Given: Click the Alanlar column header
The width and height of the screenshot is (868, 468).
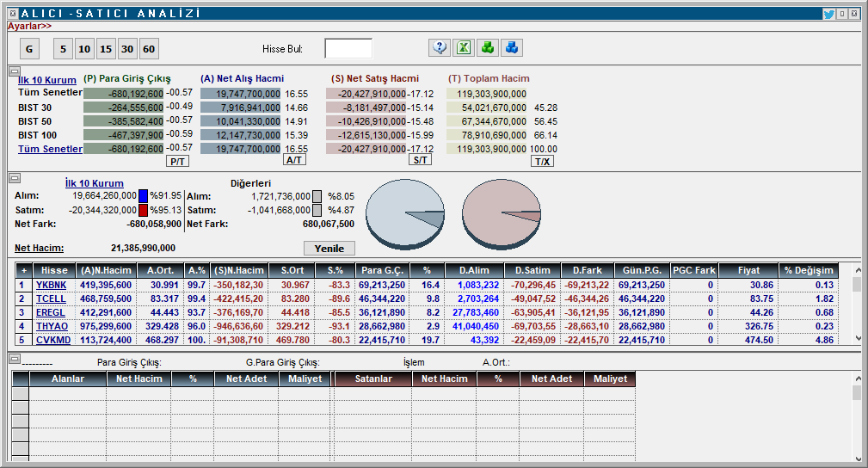Looking at the screenshot, I should [x=68, y=379].
